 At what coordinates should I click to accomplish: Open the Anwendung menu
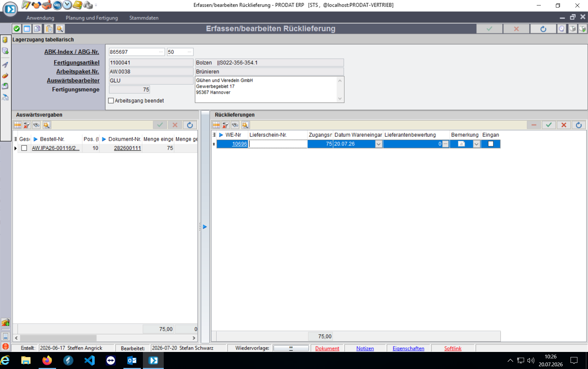(40, 18)
